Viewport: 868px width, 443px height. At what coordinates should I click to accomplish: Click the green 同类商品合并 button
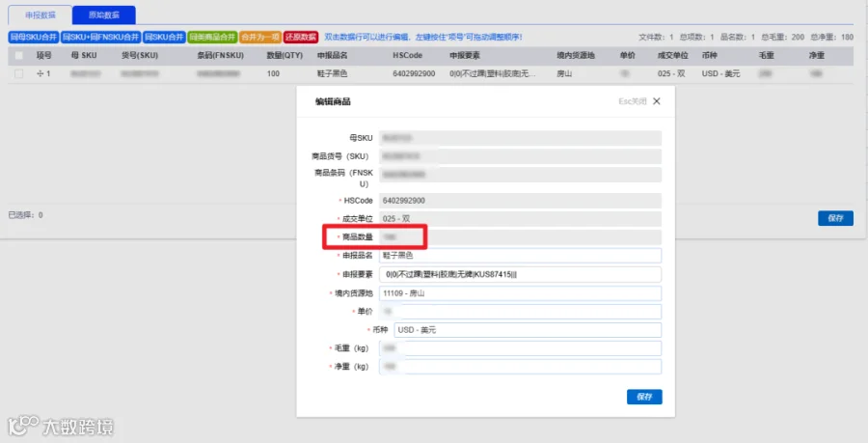[212, 37]
